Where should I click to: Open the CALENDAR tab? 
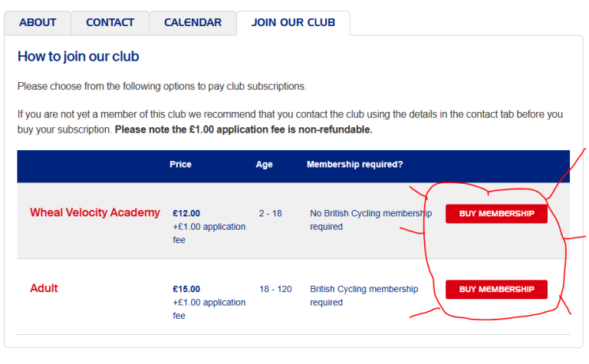[192, 23]
